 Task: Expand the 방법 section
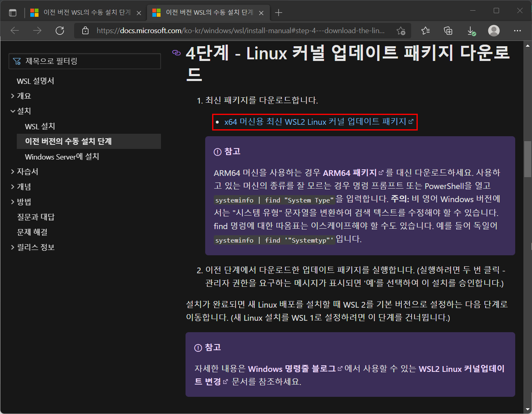tap(21, 202)
